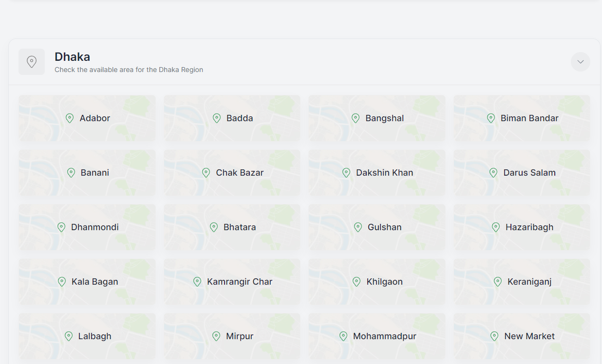Click the Dhaka header location pin icon
Viewport: 602px width, 364px height.
(32, 62)
